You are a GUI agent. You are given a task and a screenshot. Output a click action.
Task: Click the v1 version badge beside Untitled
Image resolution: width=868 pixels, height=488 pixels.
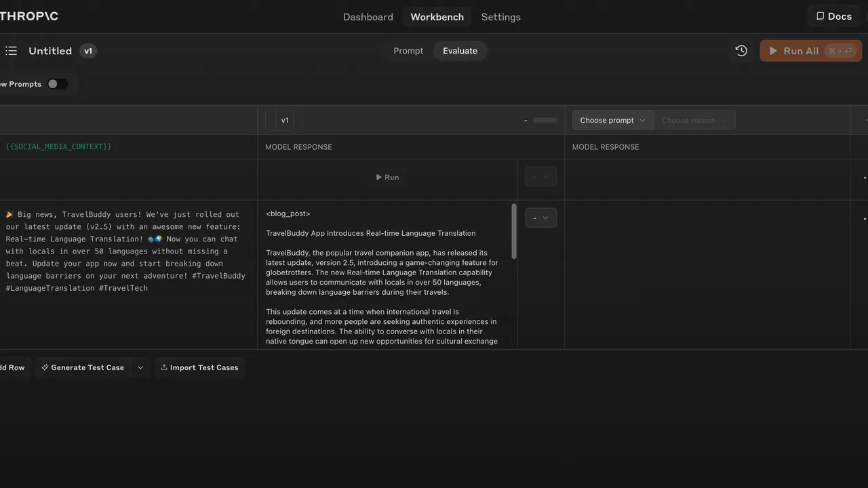click(x=88, y=51)
